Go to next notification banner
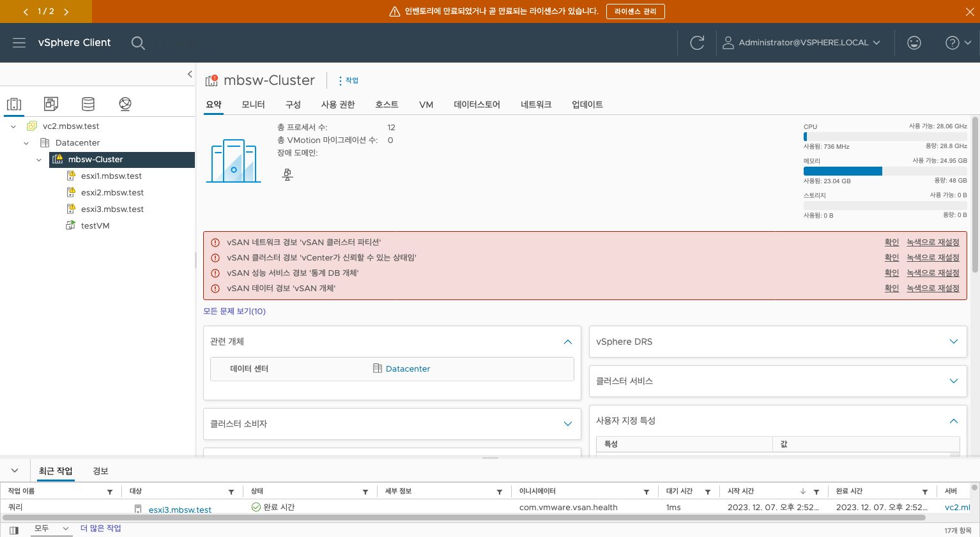The height and width of the screenshot is (537, 980). 66,11
